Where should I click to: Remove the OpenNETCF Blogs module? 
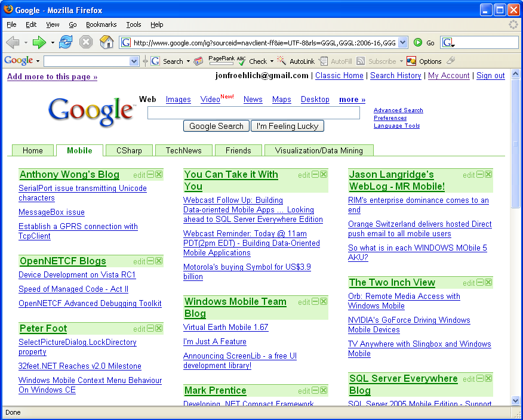click(159, 261)
